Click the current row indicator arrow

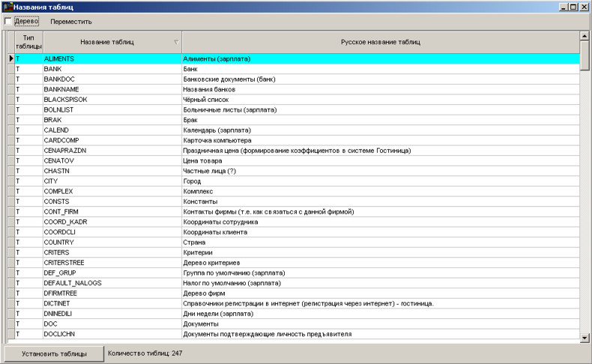pyautogui.click(x=10, y=58)
